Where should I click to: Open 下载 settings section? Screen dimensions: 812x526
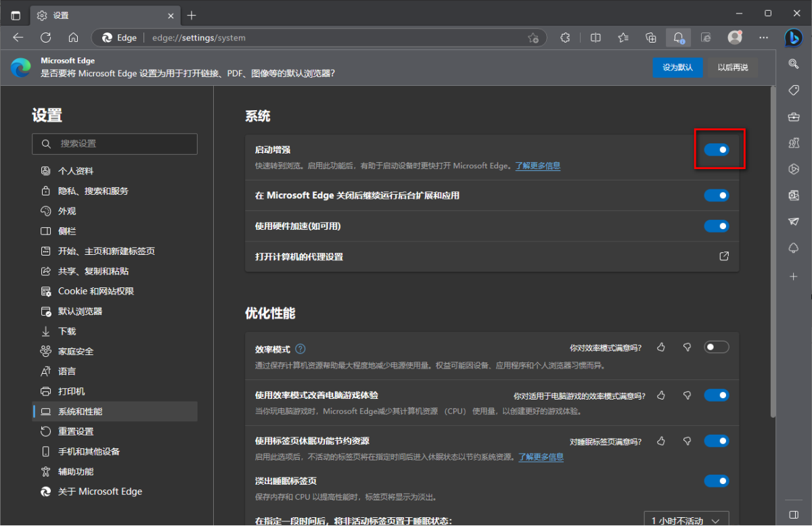114,331
